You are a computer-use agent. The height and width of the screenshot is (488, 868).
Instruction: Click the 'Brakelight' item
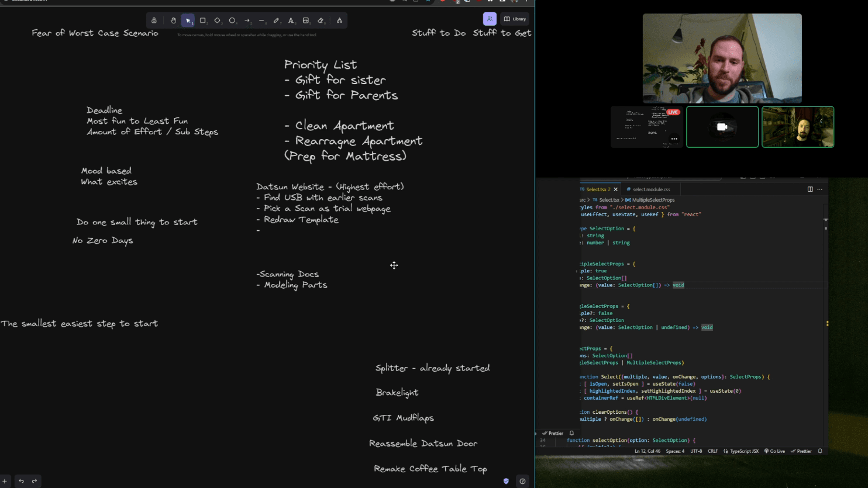[x=397, y=393]
